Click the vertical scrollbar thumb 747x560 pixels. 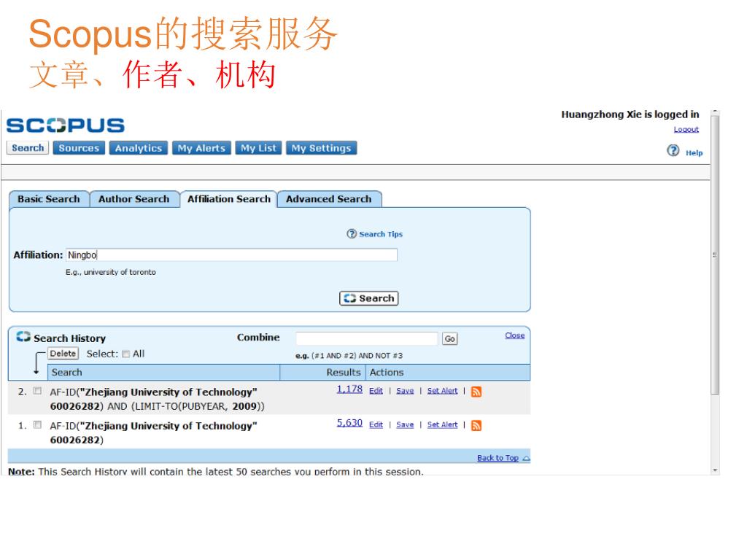point(715,254)
